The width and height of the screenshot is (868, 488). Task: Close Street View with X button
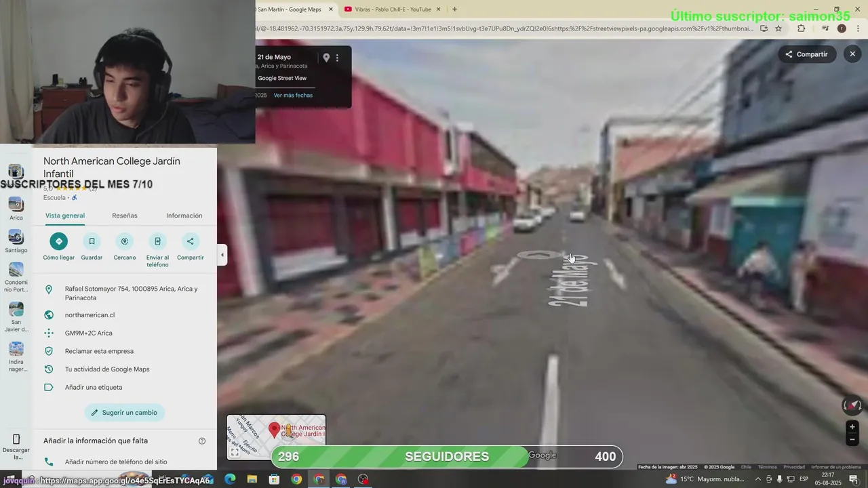pos(852,54)
